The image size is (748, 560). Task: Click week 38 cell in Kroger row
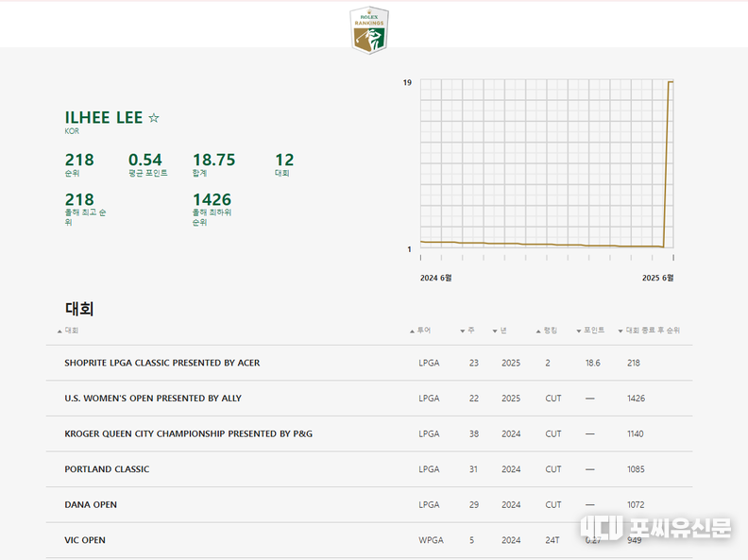[474, 433]
